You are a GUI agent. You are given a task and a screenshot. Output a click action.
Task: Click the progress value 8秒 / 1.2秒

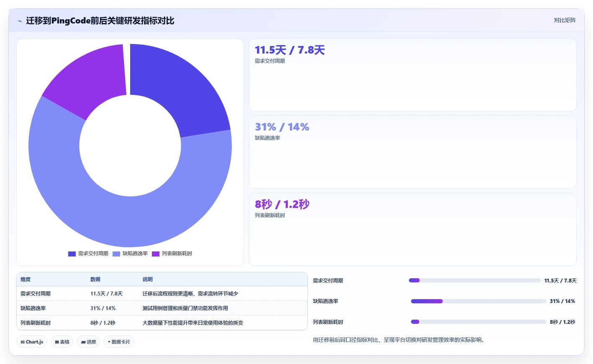pyautogui.click(x=562, y=322)
